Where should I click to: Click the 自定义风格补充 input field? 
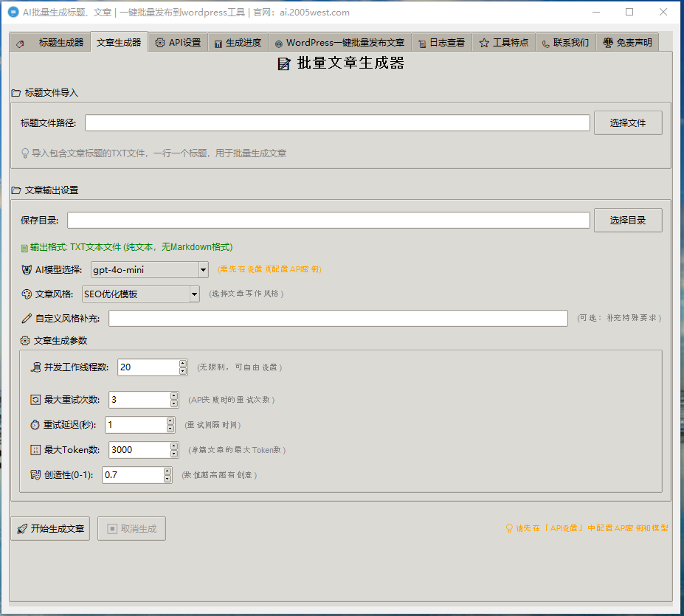click(338, 318)
